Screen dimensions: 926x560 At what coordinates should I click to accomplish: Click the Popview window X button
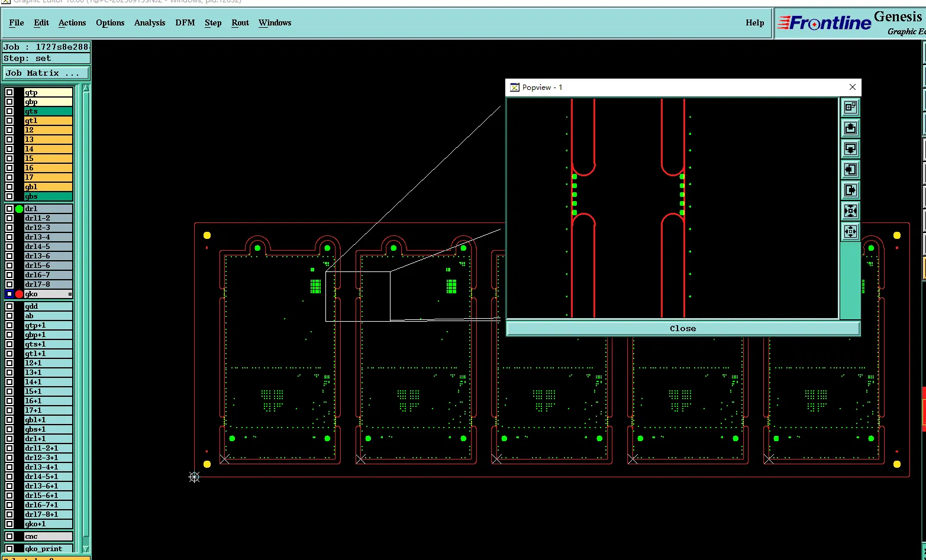tap(853, 87)
